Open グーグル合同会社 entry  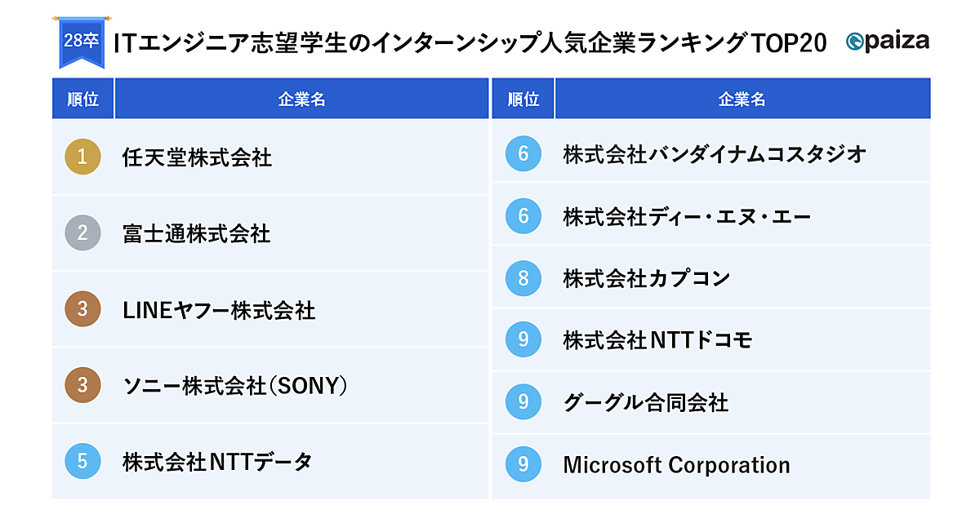pyautogui.click(x=646, y=402)
